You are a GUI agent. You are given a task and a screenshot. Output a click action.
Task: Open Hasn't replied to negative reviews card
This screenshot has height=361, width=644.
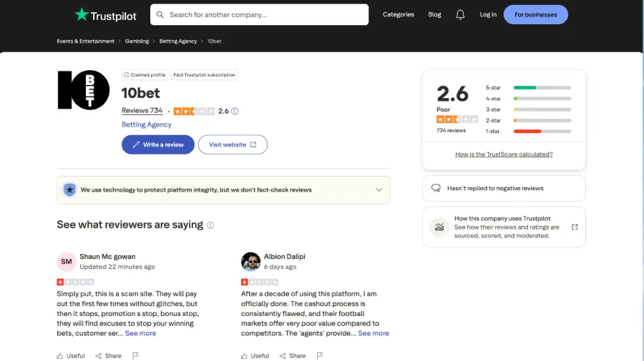tap(504, 188)
